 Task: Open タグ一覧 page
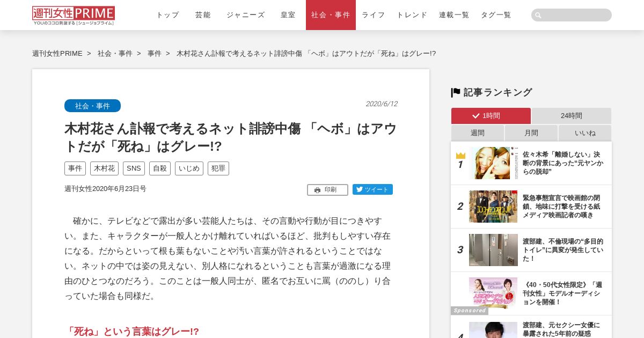tap(496, 15)
